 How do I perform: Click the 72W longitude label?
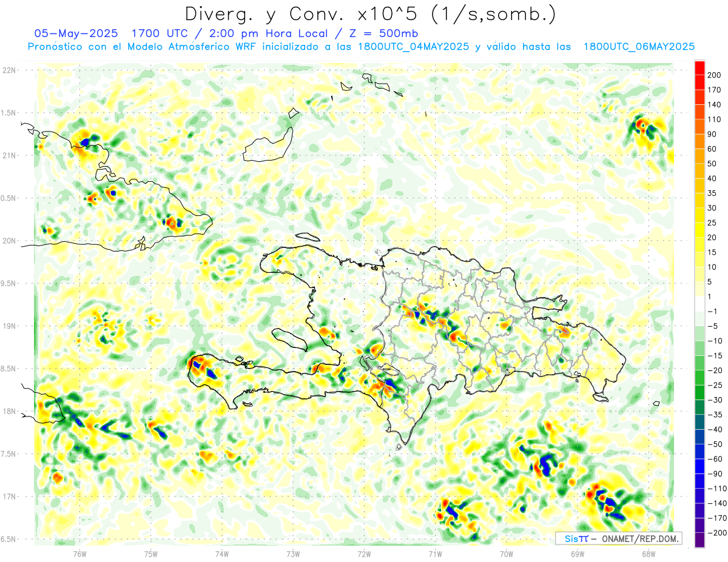click(364, 554)
